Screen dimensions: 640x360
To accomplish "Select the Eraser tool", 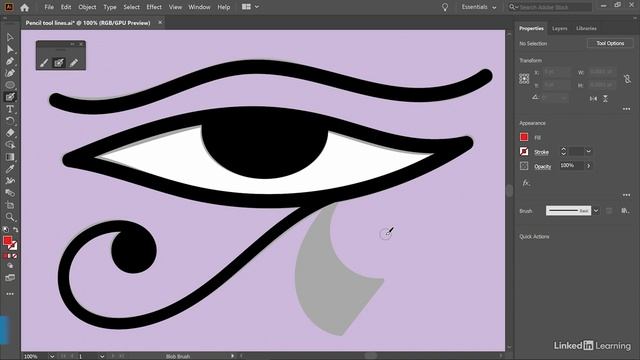I will (10, 133).
